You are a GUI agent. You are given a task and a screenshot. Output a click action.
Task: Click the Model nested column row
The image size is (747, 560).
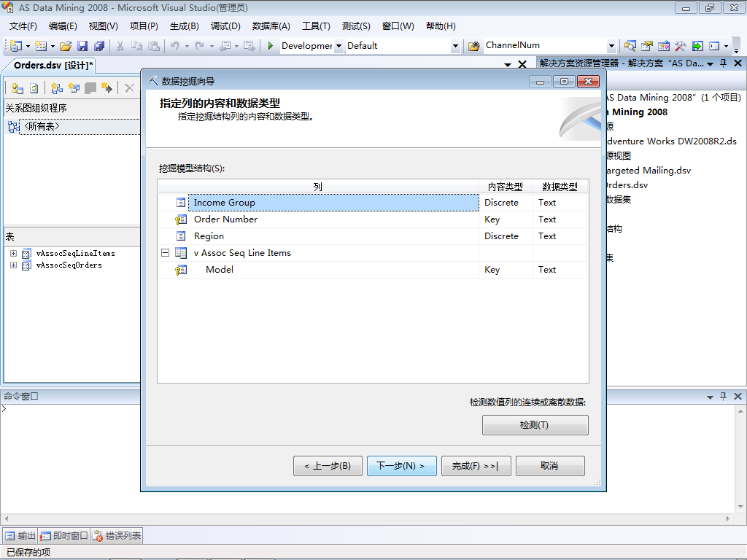point(333,270)
